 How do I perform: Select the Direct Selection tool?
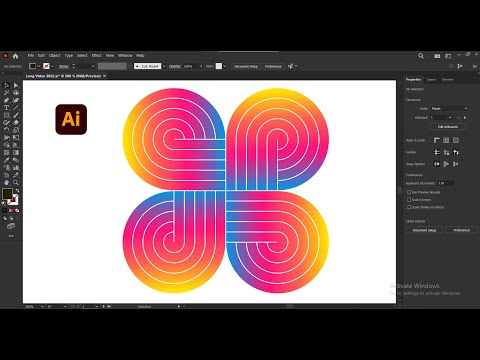pyautogui.click(x=16, y=85)
